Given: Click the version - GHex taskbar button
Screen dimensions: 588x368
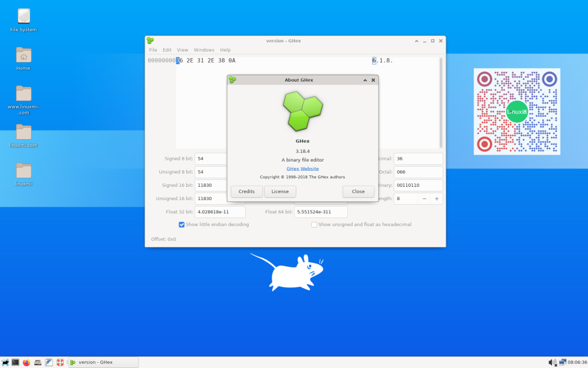Looking at the screenshot, I should pyautogui.click(x=103, y=362).
